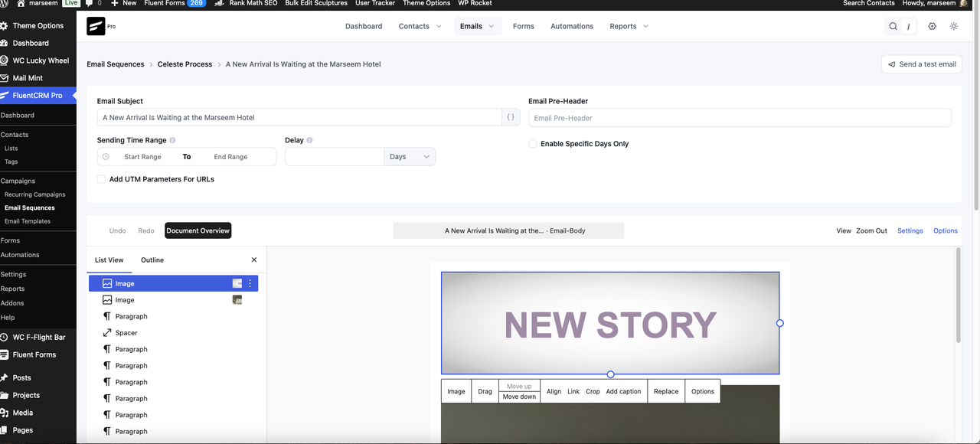
Task: Open options menu for the selected Image block
Action: 250,284
